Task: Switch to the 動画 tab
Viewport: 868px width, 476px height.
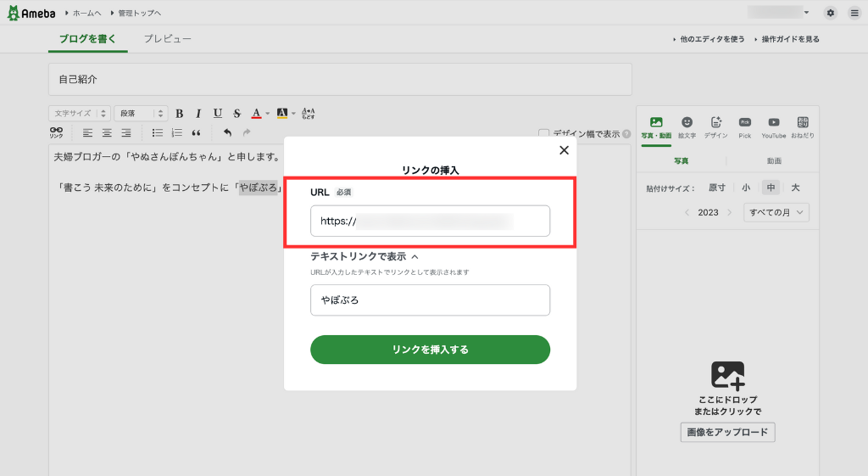Action: 774,160
